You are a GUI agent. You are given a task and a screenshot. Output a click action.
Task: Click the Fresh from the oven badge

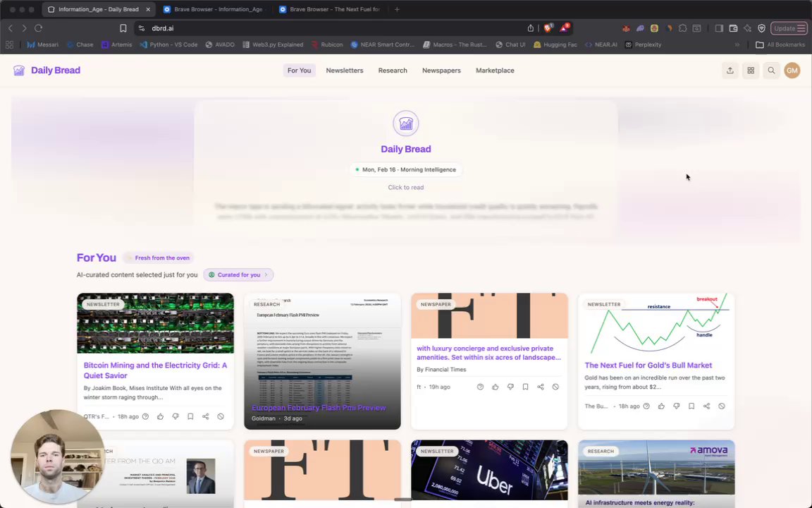point(159,258)
